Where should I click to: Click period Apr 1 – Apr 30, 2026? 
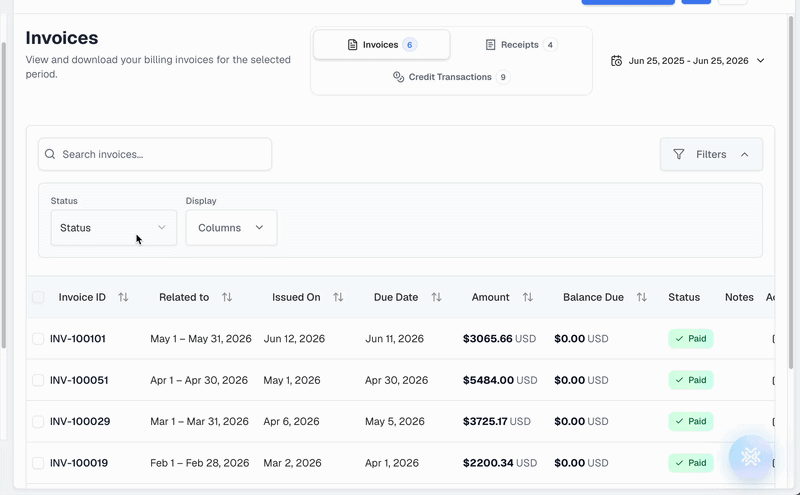199,380
